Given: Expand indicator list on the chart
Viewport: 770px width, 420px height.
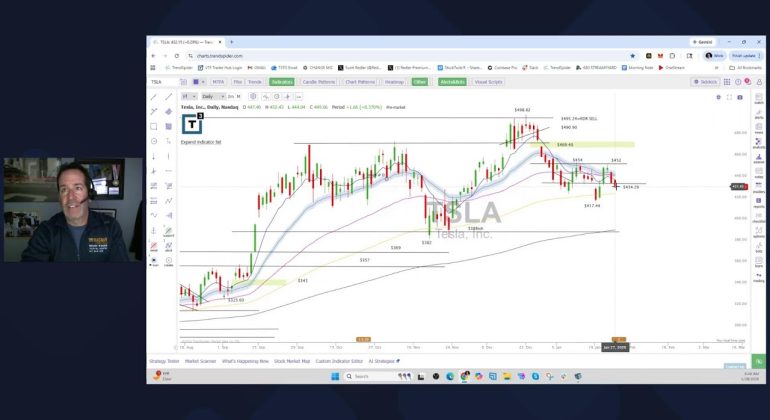Looking at the screenshot, I should click(201, 142).
